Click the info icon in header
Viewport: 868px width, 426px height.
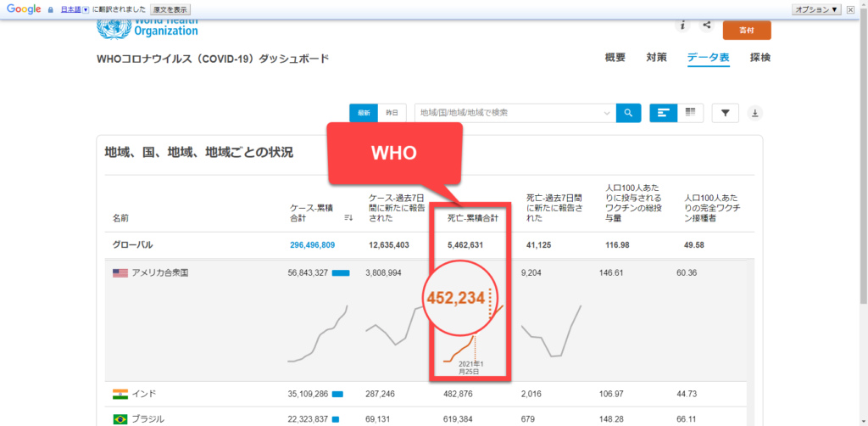682,25
